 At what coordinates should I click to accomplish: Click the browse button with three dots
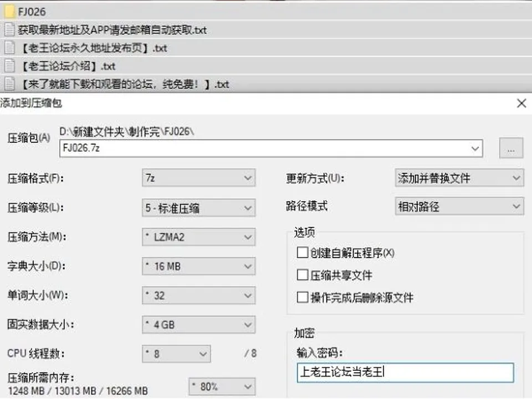[x=511, y=148]
